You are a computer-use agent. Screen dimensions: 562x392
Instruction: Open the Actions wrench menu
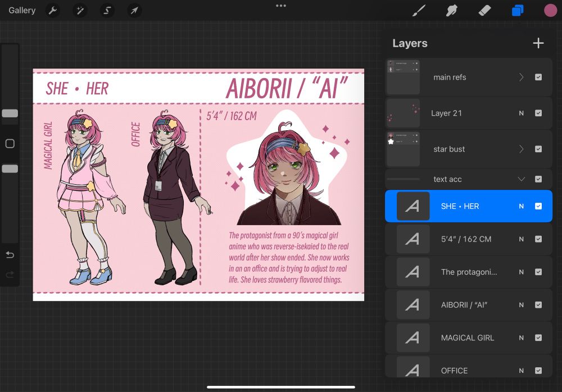(53, 11)
